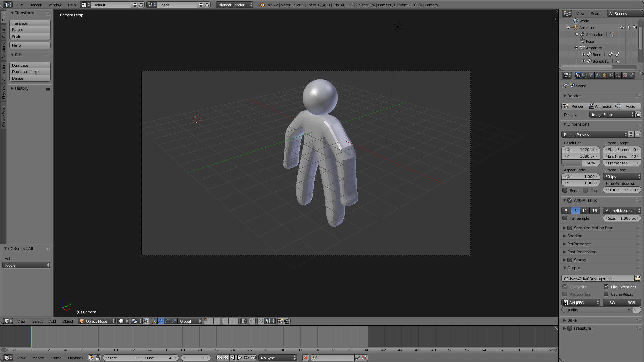Viewport: 644px width, 362px height.
Task: Open the File menu
Action: pos(20,5)
